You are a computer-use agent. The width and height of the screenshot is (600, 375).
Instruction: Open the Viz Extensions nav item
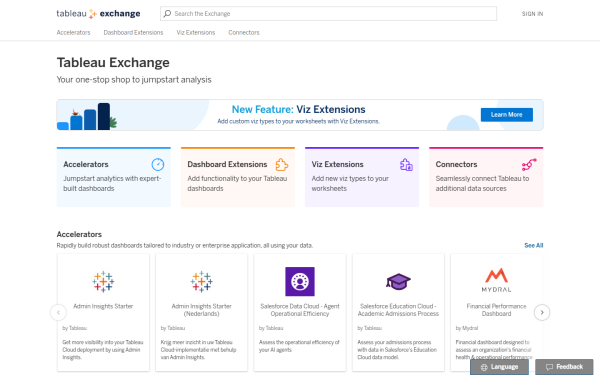(x=196, y=33)
